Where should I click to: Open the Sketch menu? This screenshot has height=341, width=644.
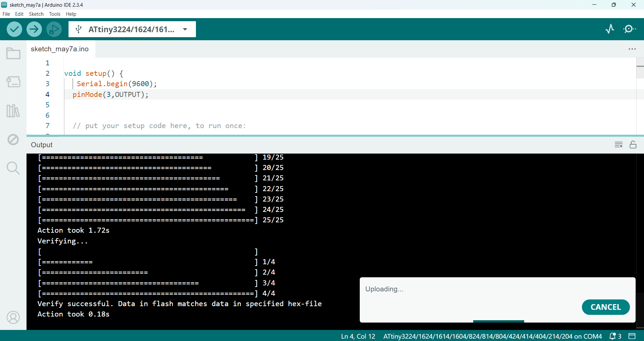click(x=36, y=14)
